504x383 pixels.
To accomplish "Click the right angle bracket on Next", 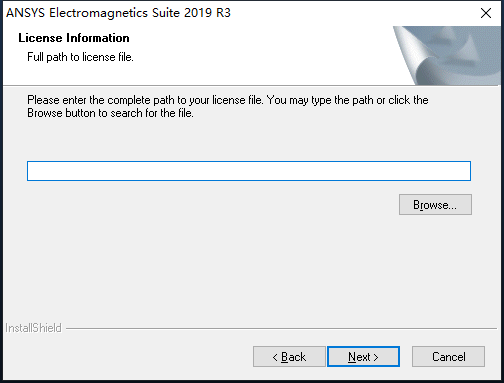I will pos(376,357).
